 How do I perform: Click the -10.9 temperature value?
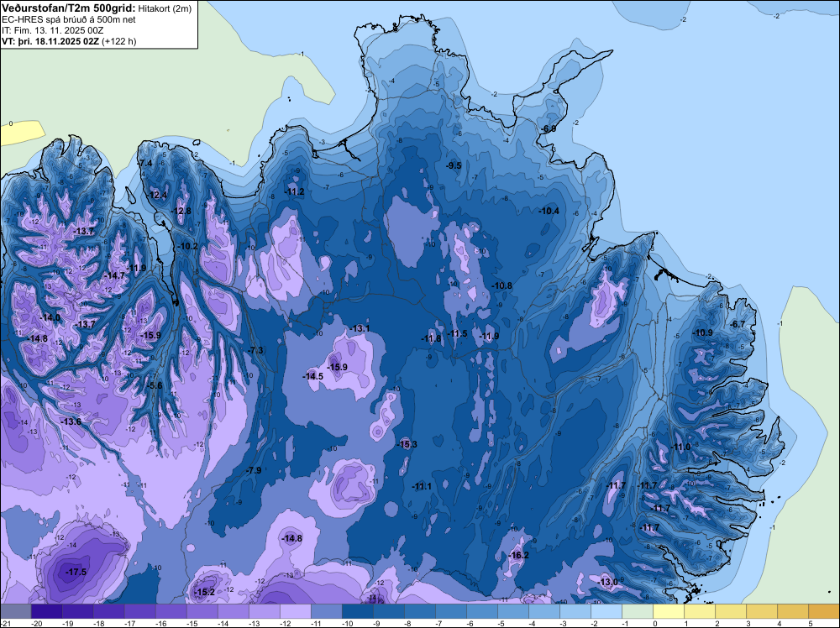click(702, 332)
